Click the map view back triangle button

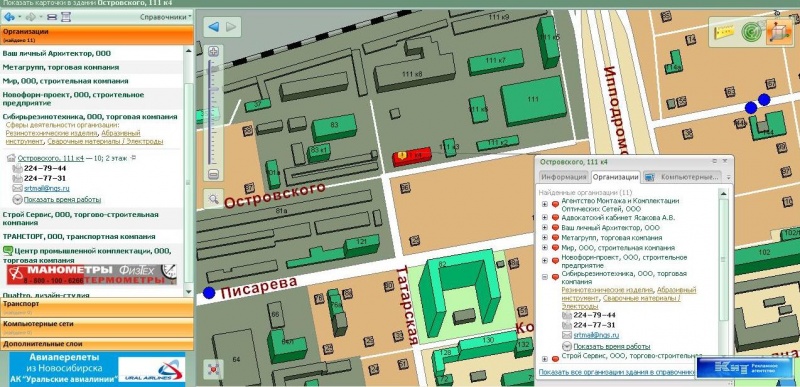tap(214, 27)
